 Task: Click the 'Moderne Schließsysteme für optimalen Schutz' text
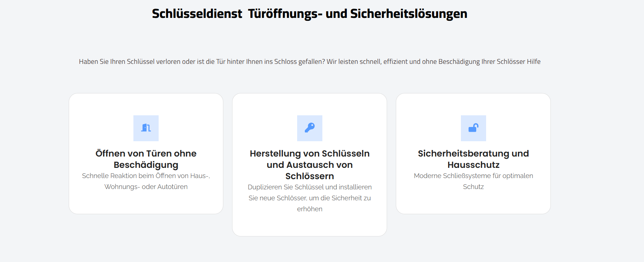[x=473, y=181]
